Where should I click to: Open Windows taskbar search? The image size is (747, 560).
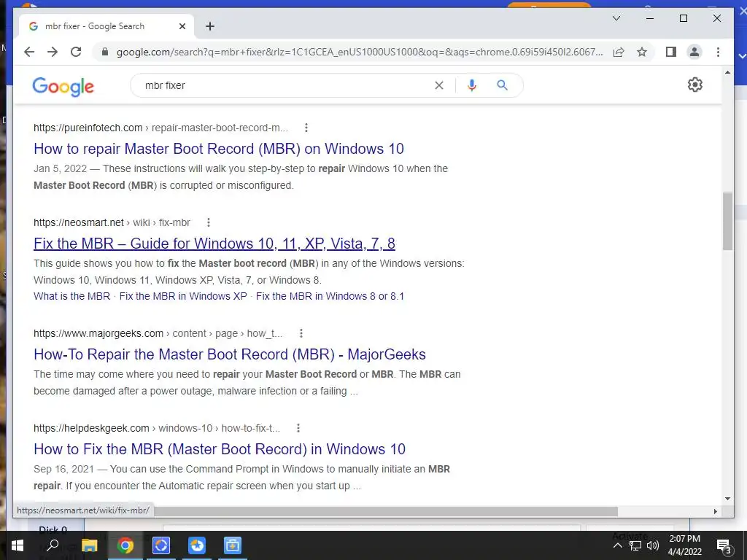click(x=53, y=545)
